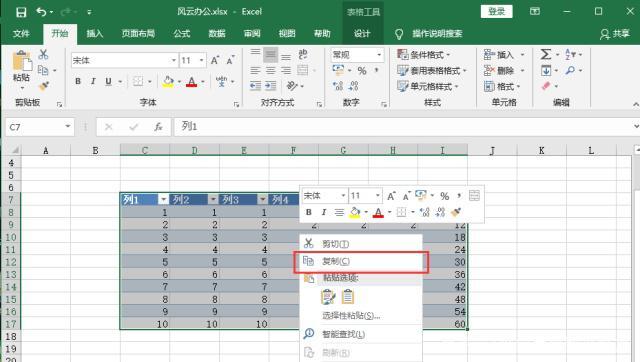Viewport: 640px width, 362px height.
Task: Switch to the Page Layout (页面布局) tab
Action: 138,33
